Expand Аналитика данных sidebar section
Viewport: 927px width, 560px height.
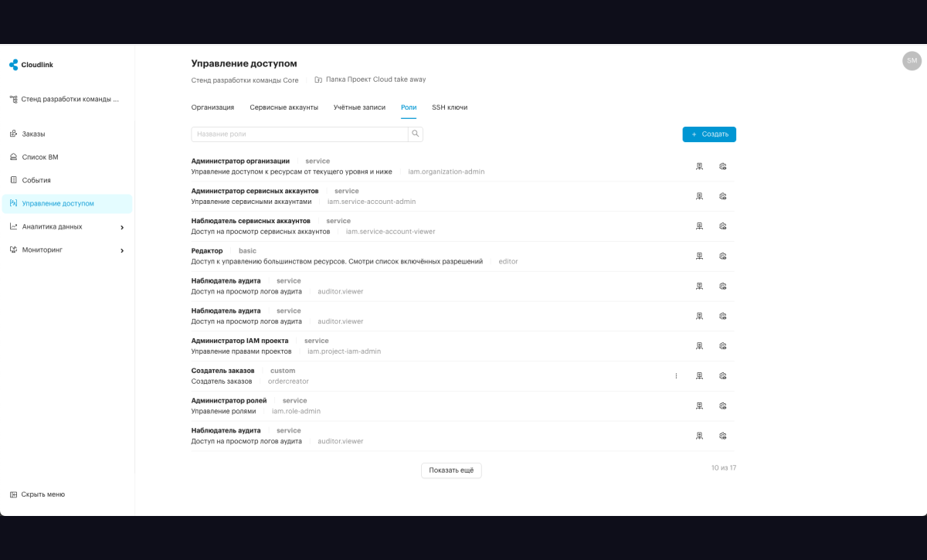pos(67,227)
